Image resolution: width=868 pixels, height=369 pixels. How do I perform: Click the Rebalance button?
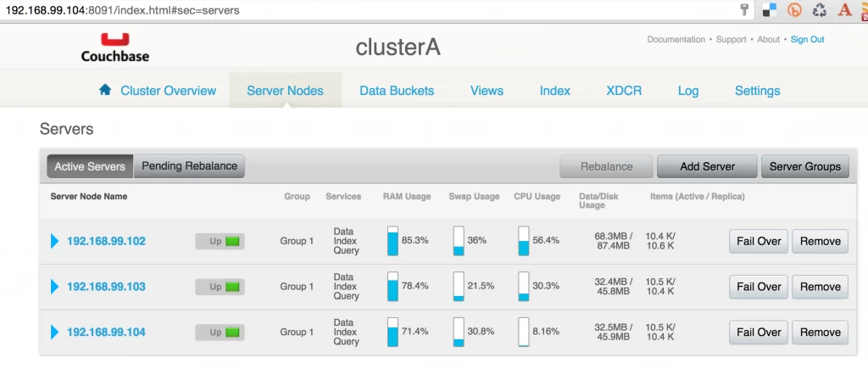tap(607, 166)
